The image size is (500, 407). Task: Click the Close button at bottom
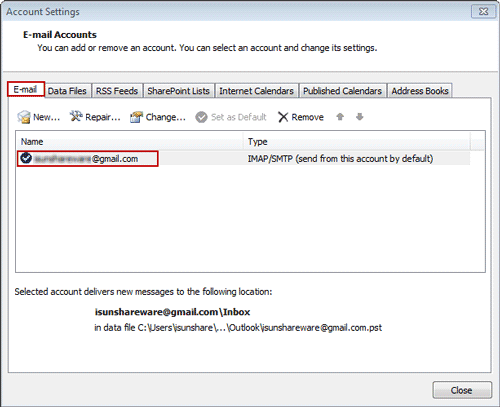462,390
